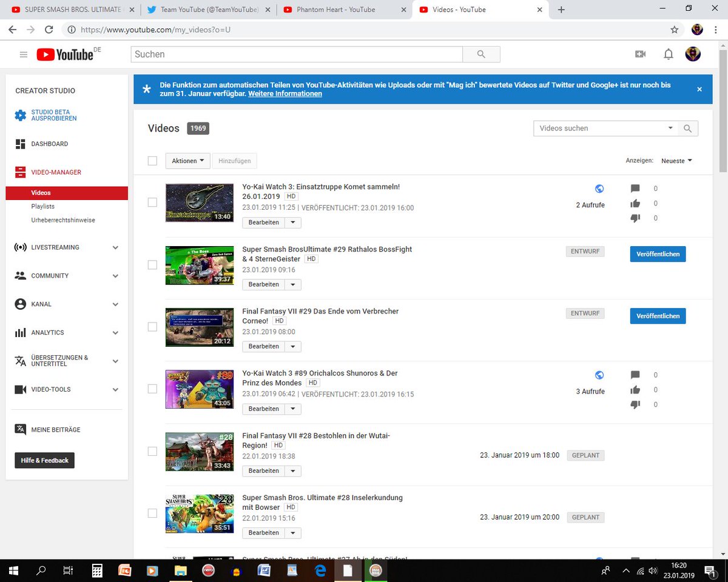Click the video search magnifier icon
The height and width of the screenshot is (582, 728).
point(687,129)
